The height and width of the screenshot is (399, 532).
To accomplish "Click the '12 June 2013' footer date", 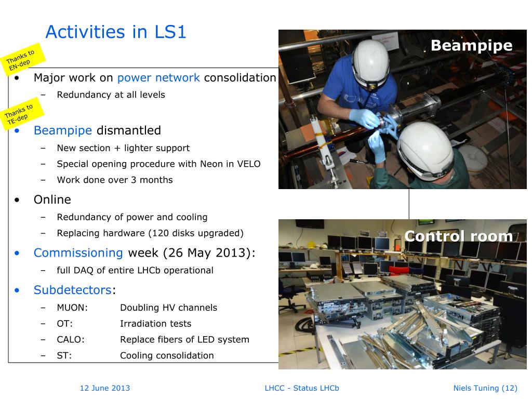I will pos(105,388).
